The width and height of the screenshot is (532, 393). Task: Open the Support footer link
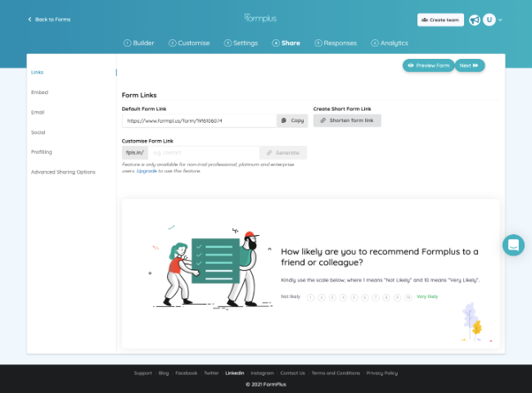[x=143, y=373]
